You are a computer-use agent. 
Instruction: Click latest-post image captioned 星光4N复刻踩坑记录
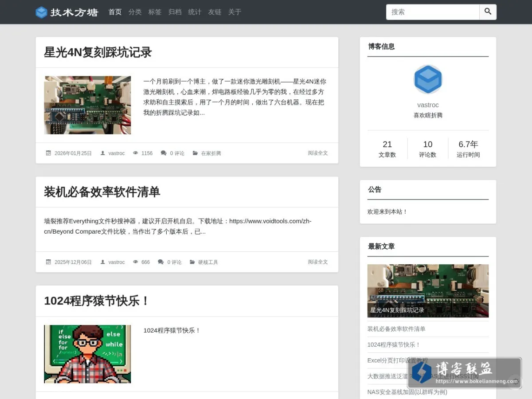pyautogui.click(x=428, y=291)
